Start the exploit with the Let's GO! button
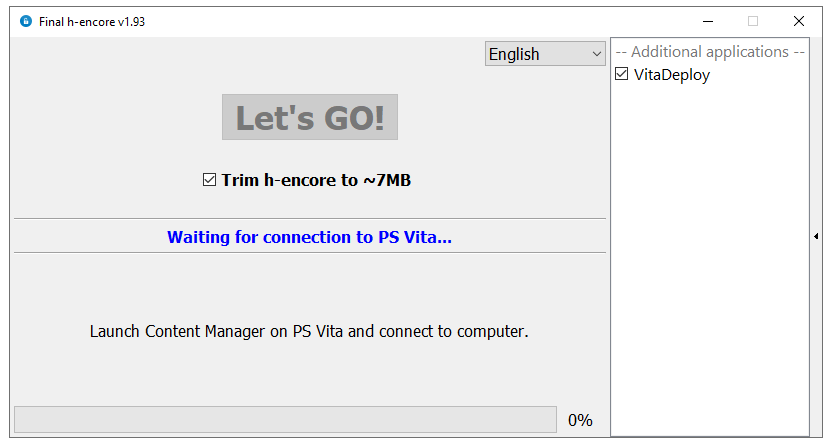 click(x=310, y=117)
